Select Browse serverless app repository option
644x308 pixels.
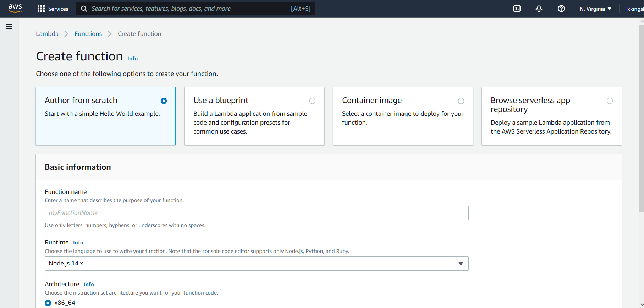(x=610, y=101)
